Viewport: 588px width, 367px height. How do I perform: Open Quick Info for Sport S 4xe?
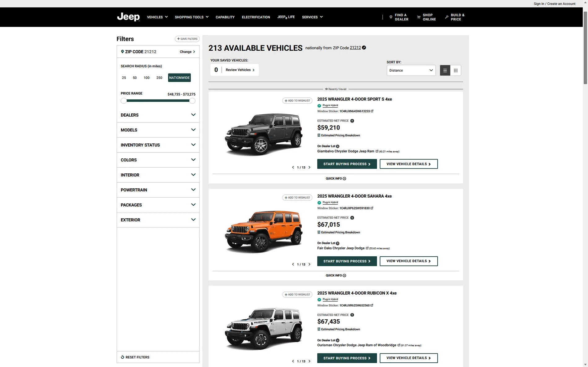coord(336,179)
